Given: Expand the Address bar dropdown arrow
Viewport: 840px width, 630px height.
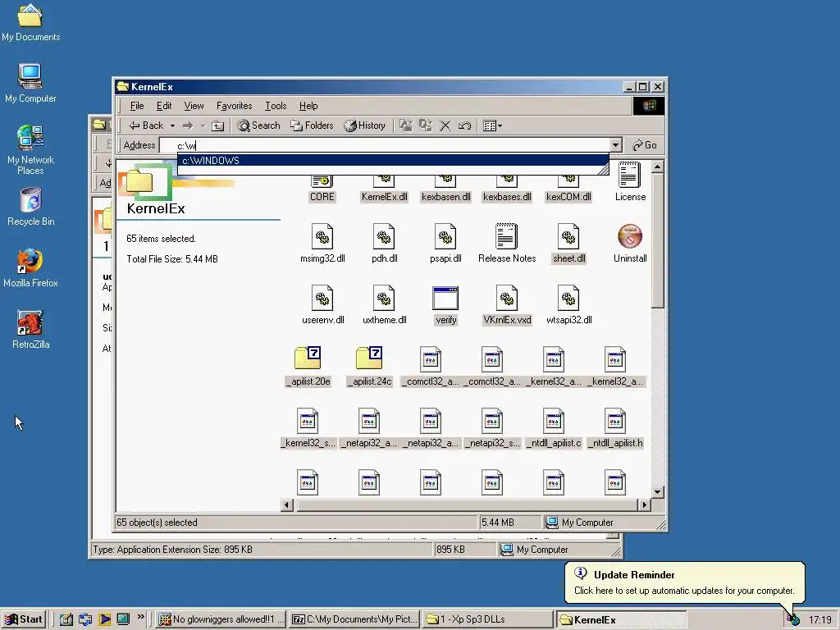Looking at the screenshot, I should pos(615,145).
